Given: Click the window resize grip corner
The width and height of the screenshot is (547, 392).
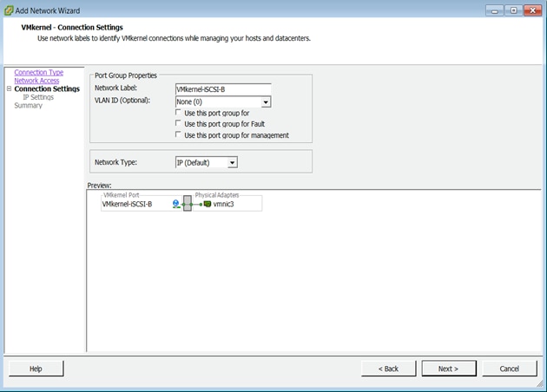Looking at the screenshot, I should 540,383.
